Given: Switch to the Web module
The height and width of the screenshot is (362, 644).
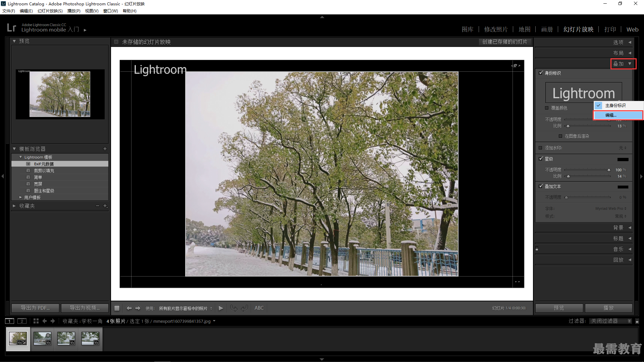Looking at the screenshot, I should [632, 29].
